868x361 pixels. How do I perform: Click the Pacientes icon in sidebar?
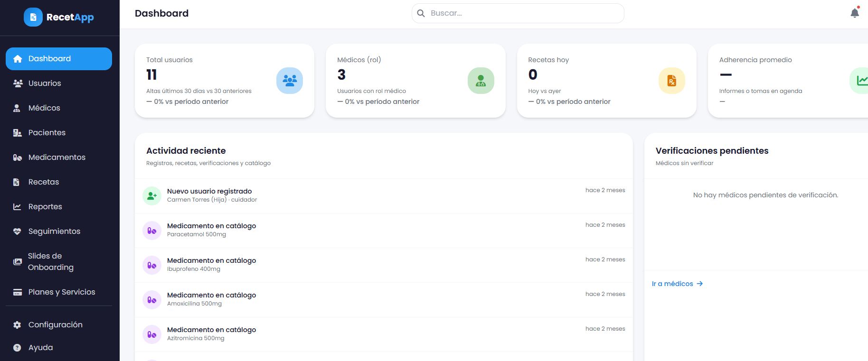point(18,133)
